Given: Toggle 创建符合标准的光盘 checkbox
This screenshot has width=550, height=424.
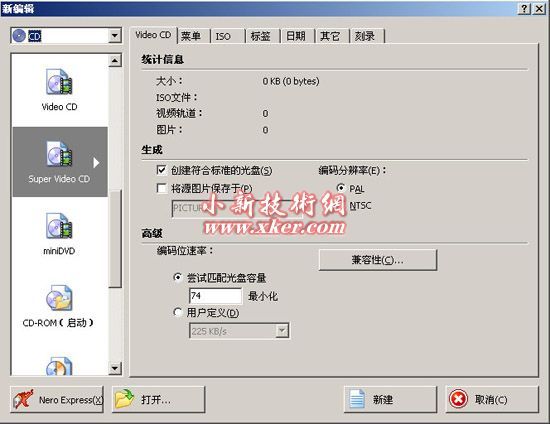Looking at the screenshot, I should [161, 170].
